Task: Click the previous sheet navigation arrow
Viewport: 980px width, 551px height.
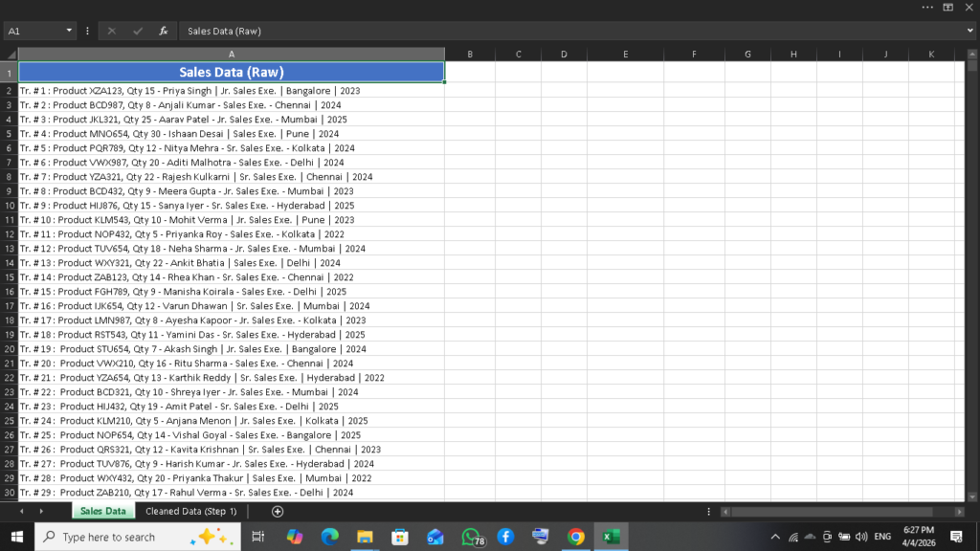Action: click(22, 511)
